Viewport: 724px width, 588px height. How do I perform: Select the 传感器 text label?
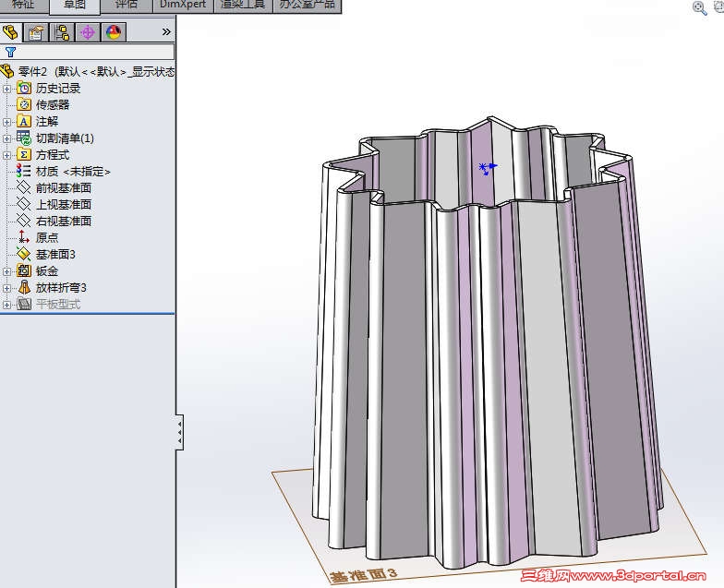click(53, 105)
